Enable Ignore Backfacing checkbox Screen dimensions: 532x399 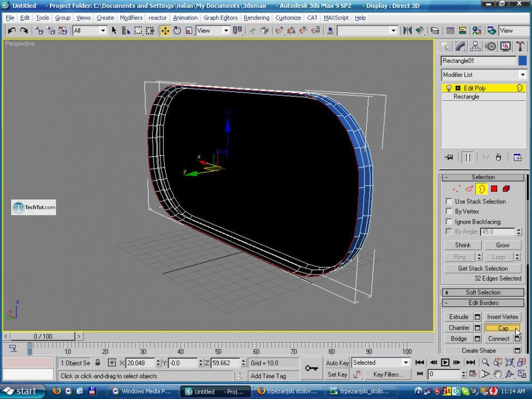point(449,221)
